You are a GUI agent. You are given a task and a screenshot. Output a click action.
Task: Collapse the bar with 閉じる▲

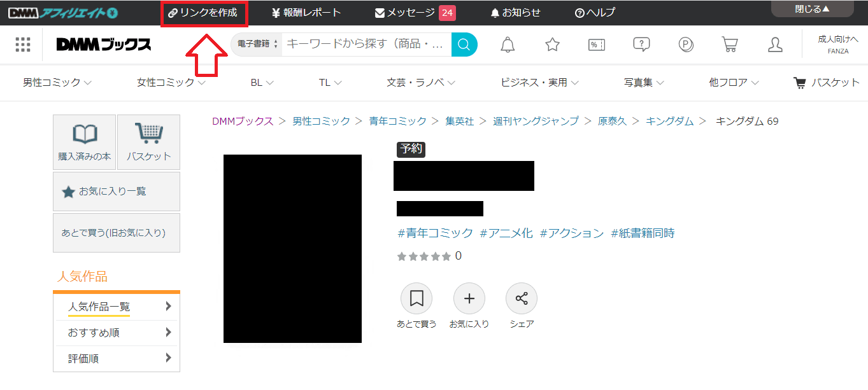(812, 8)
